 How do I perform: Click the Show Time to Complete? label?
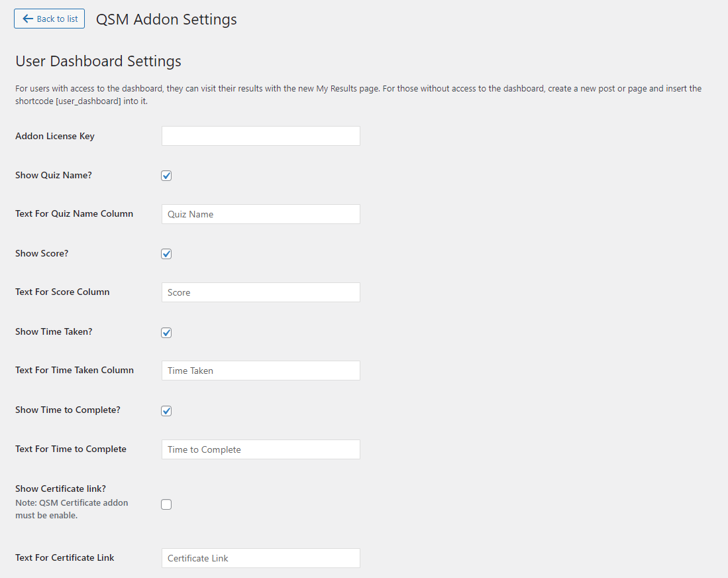click(x=68, y=410)
